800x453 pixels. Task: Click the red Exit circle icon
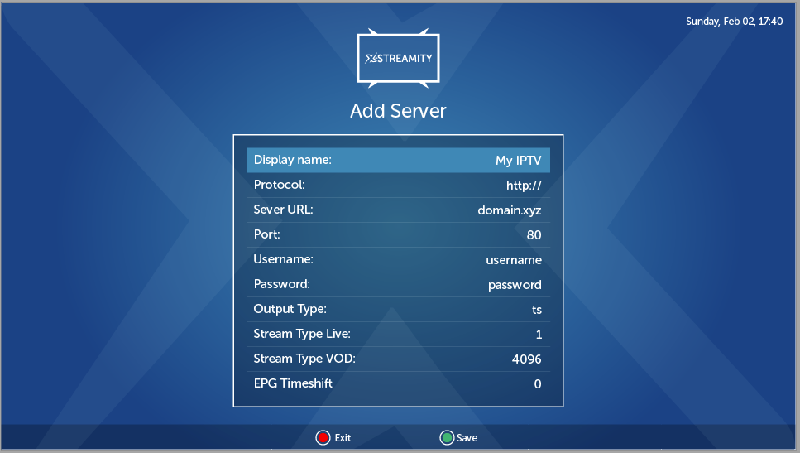pos(323,438)
